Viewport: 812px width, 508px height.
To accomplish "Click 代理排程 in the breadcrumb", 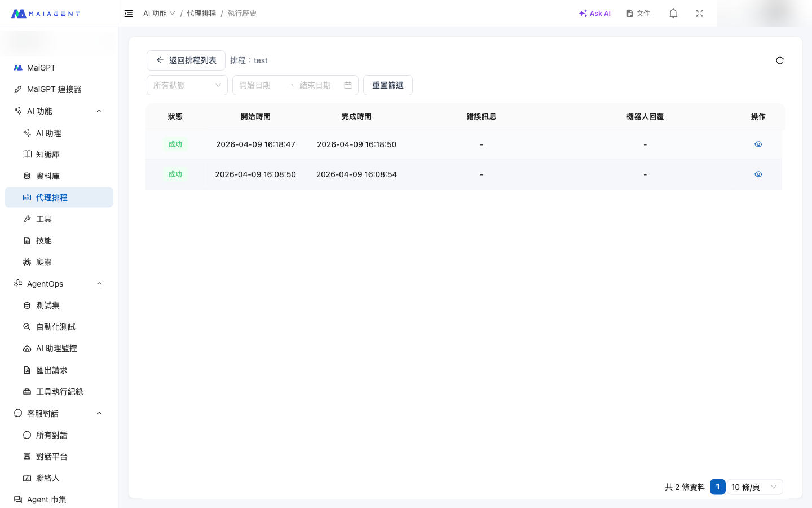I will coord(201,14).
